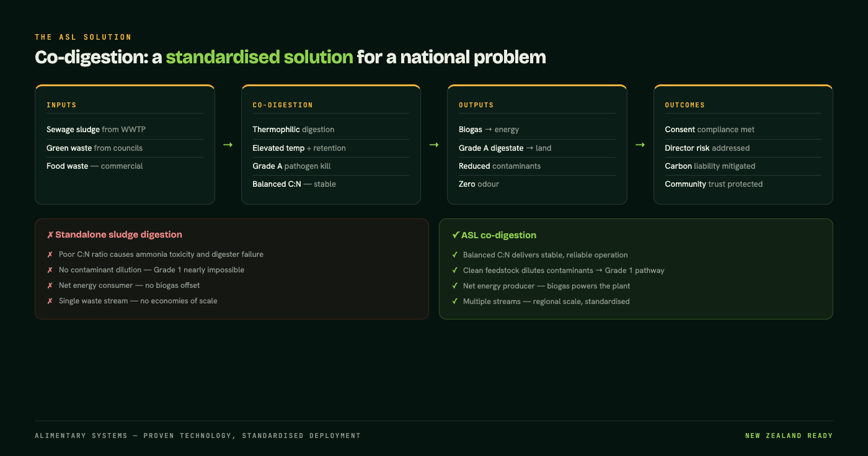The image size is (868, 456).
Task: Click the Zero odour output row
Action: pos(537,184)
